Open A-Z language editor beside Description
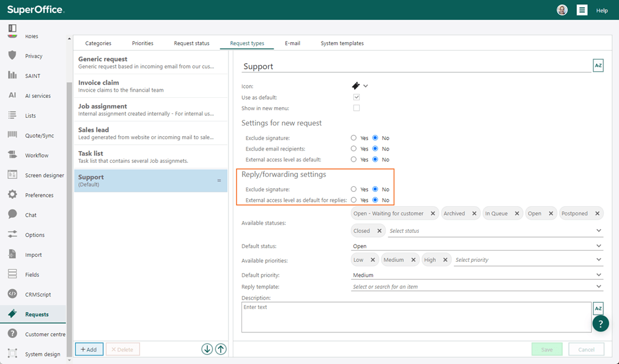Image resolution: width=619 pixels, height=364 pixels. pyautogui.click(x=598, y=308)
